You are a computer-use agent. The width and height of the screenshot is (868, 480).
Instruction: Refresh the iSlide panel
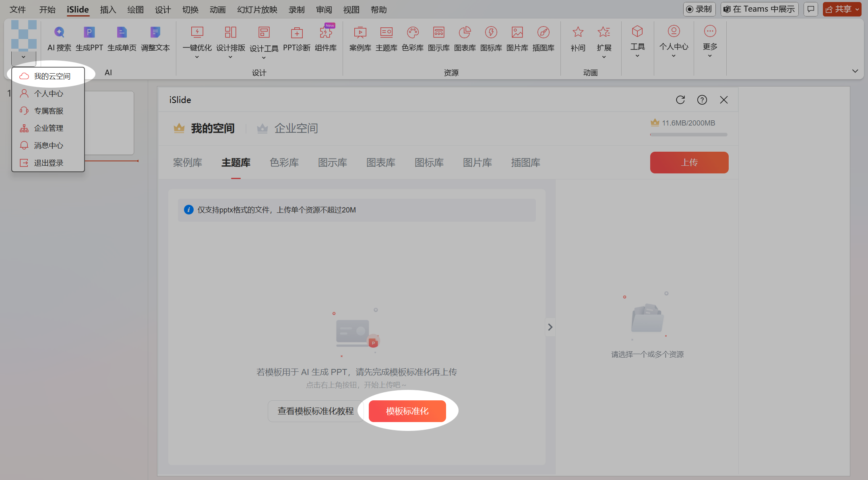(x=680, y=100)
